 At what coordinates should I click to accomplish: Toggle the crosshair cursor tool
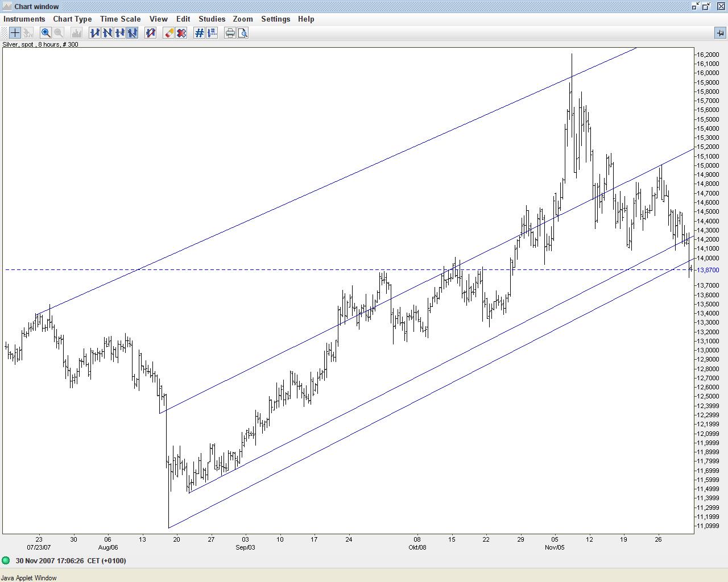click(15, 33)
